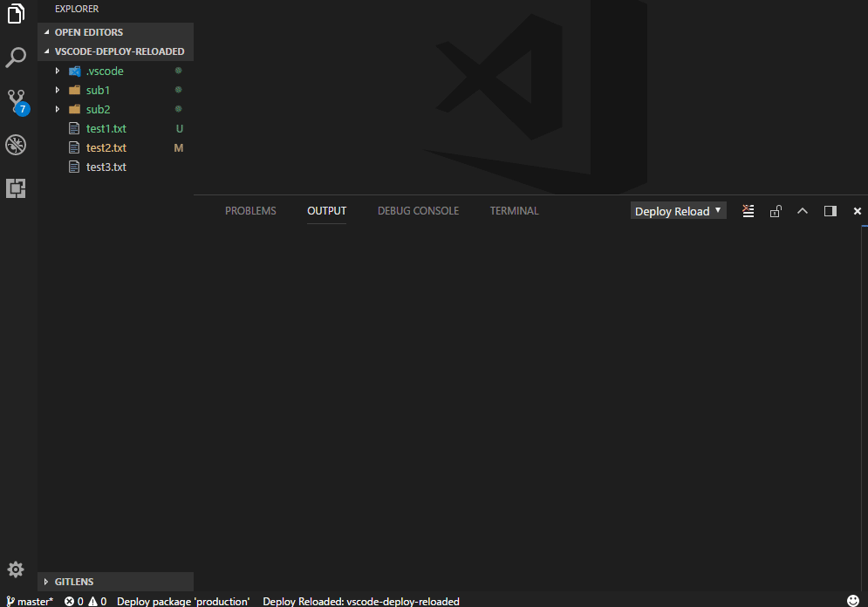Close the bottom panel
This screenshot has height=607, width=868.
(x=857, y=211)
